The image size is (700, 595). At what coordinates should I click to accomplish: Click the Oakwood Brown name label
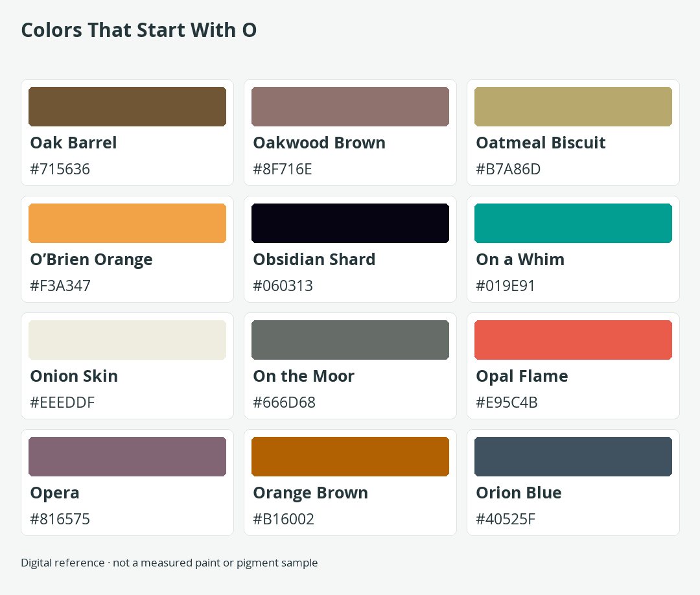319,143
